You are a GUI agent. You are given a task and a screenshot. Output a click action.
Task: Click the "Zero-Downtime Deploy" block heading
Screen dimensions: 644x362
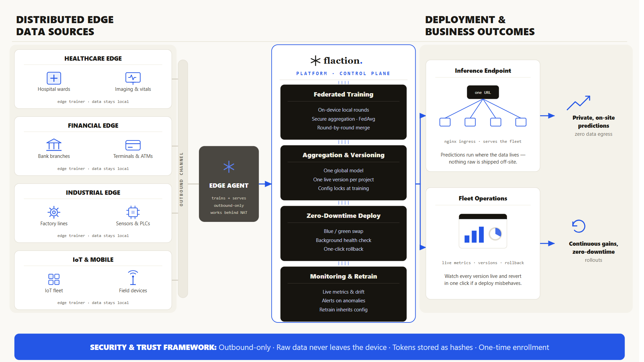click(343, 216)
